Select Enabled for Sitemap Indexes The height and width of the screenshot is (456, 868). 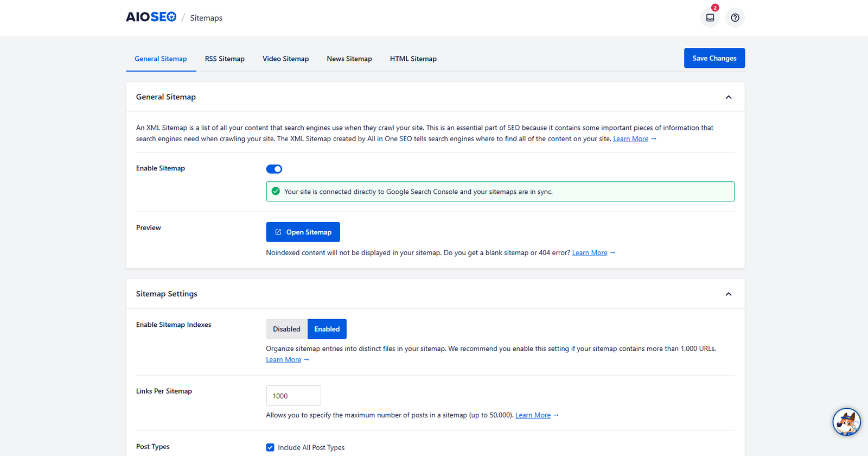[327, 329]
